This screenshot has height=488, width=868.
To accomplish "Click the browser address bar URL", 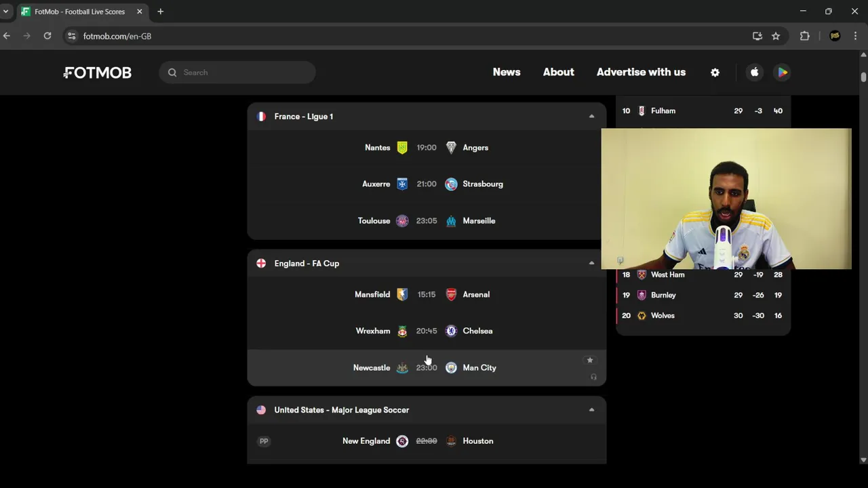I will (117, 36).
